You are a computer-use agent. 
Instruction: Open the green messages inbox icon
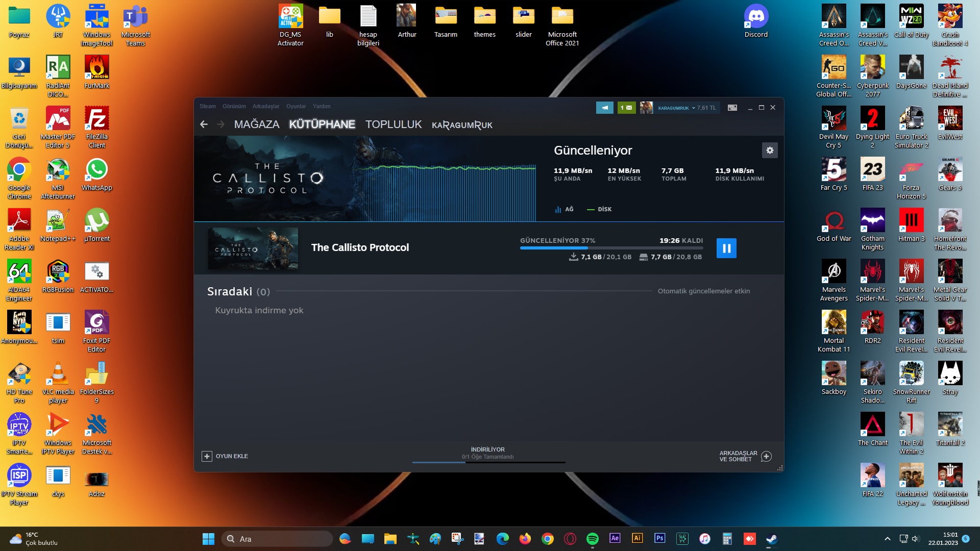626,108
